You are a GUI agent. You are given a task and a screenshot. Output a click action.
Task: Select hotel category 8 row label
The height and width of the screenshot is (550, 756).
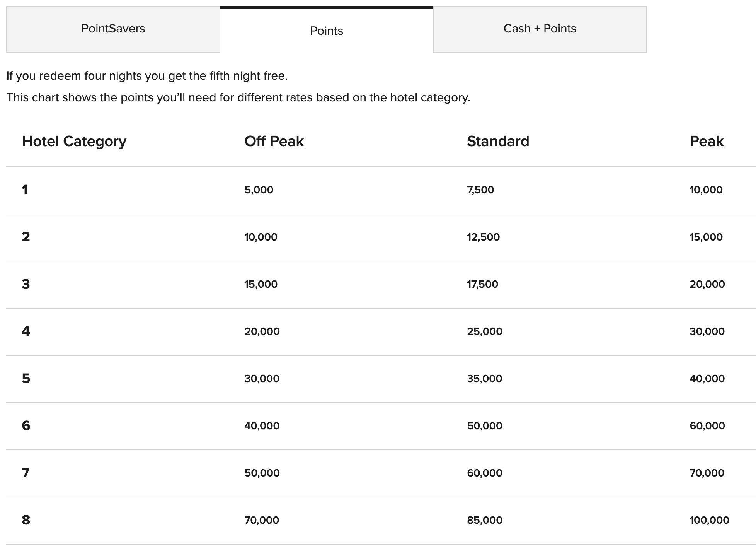tap(26, 520)
